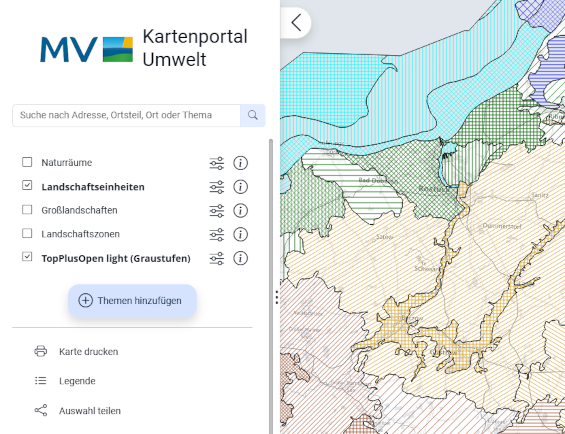Show info for Landschaftszonen layer

240,234
